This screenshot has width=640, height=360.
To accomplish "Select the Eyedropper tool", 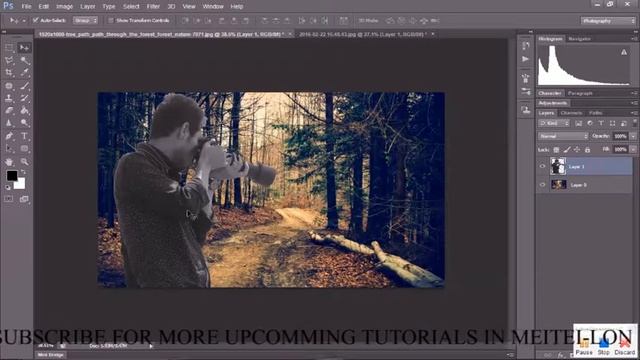I will [x=24, y=73].
